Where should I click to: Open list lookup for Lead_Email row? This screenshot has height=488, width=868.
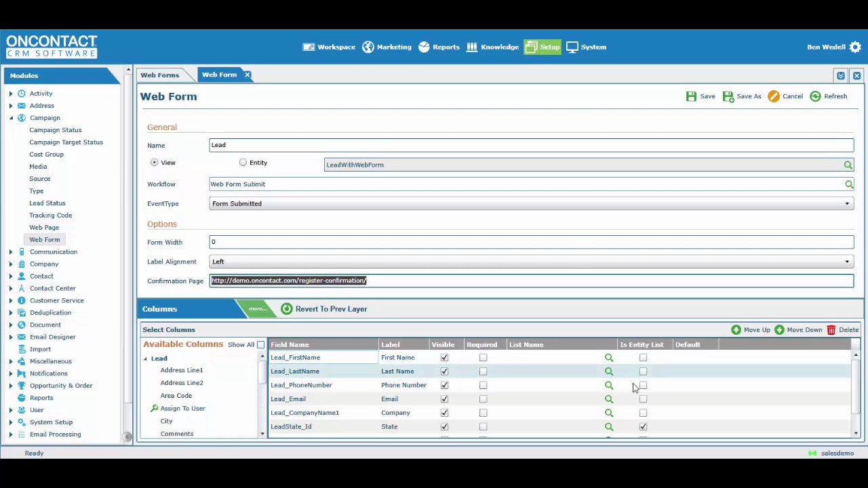tap(609, 399)
